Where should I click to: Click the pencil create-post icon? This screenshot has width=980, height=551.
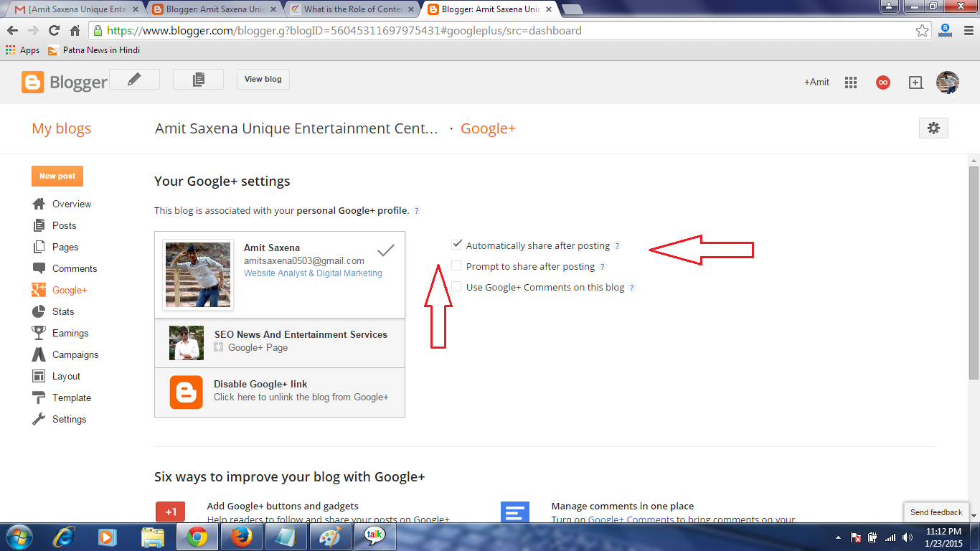[134, 80]
